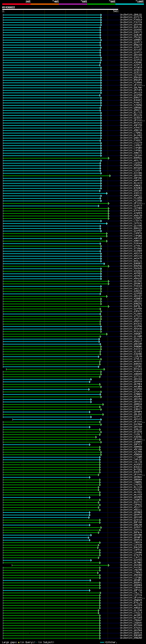Choose the UniRef100_A9NVI4 label
Screen dimensions: 146x644
131,241
